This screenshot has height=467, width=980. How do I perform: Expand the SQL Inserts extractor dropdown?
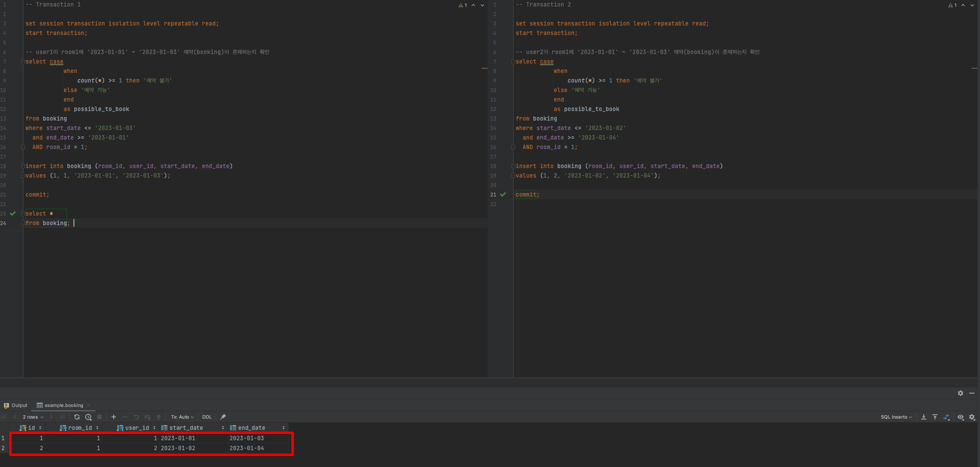896,417
